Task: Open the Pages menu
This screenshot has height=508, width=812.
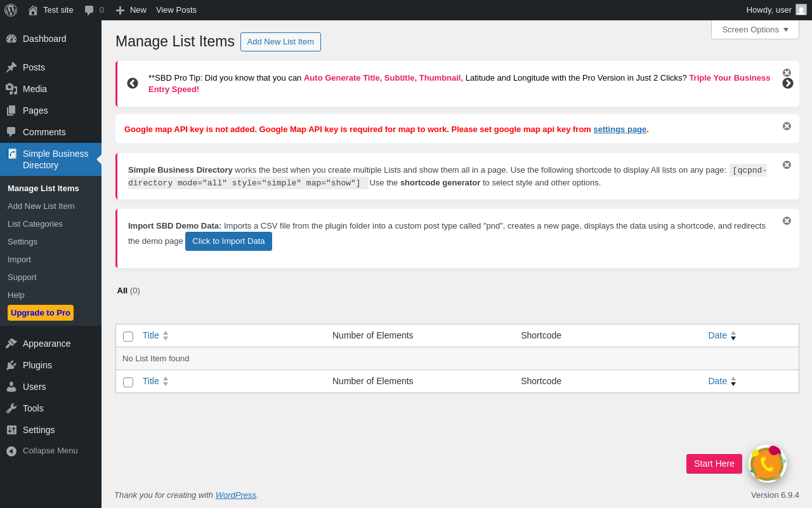Action: point(36,110)
